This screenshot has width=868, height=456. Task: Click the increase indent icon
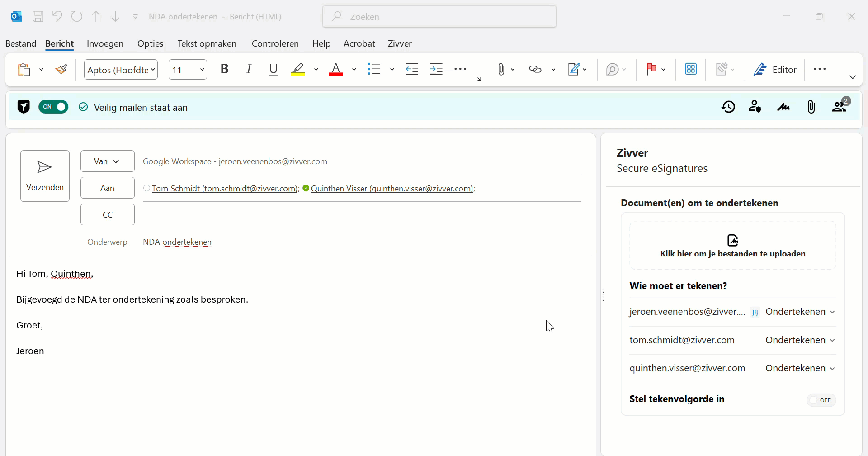(436, 69)
